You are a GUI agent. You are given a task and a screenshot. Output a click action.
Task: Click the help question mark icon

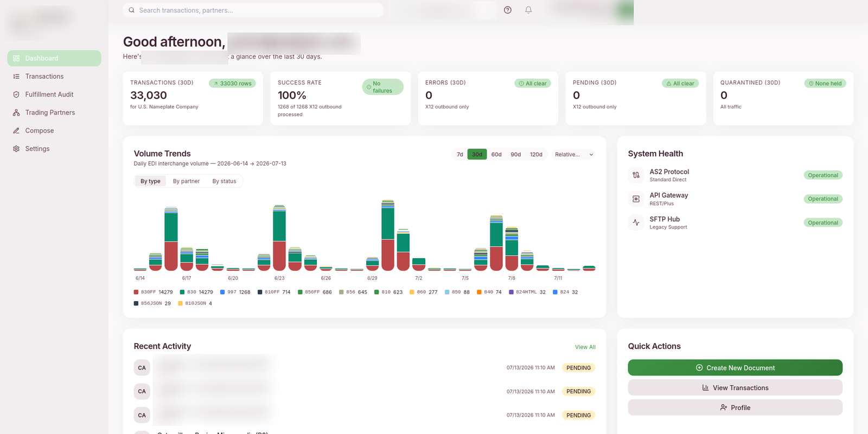click(508, 10)
